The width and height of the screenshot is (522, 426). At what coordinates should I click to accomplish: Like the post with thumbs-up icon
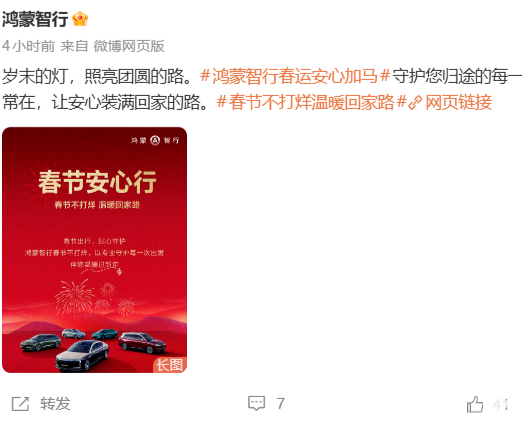pos(475,404)
